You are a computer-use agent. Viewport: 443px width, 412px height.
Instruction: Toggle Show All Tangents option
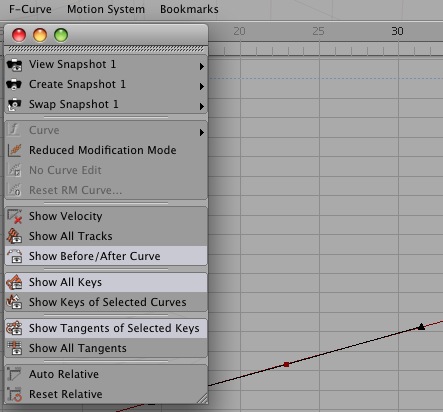(x=106, y=348)
